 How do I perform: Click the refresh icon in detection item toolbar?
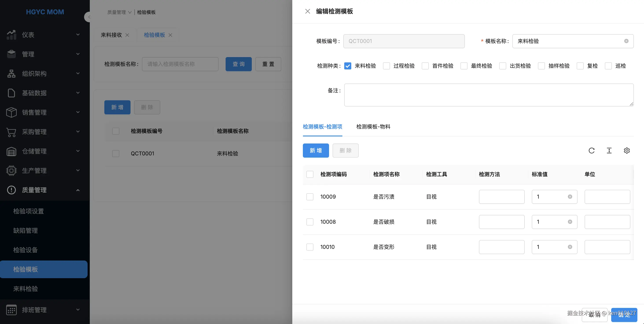[591, 151]
